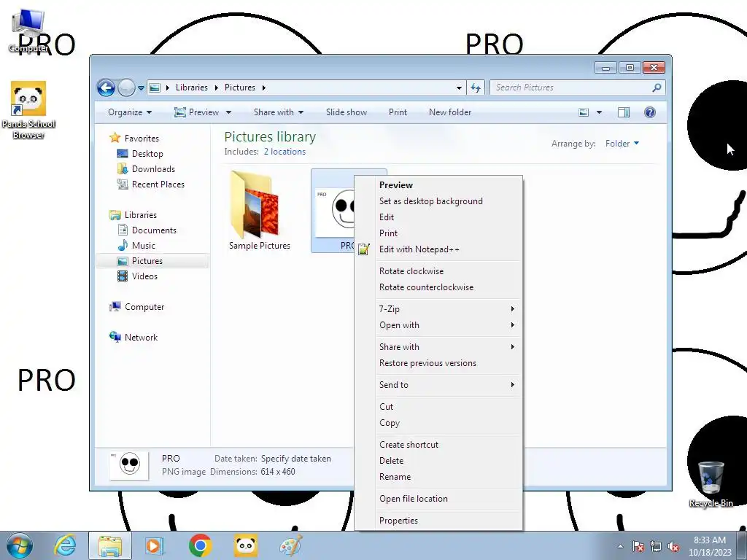Open the Arrange by Folder dropdown
This screenshot has height=560, width=747.
click(x=622, y=144)
